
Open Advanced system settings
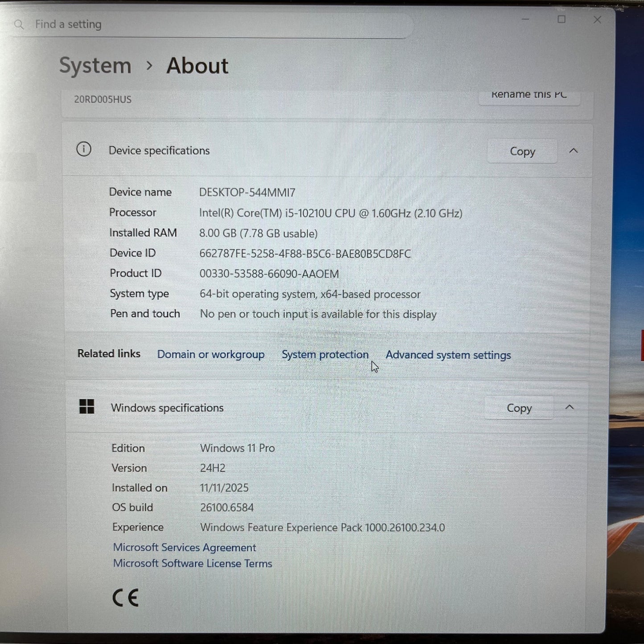click(447, 355)
